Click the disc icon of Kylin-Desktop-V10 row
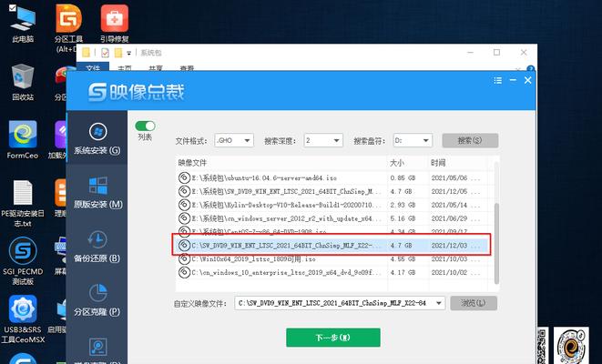 [x=184, y=205]
